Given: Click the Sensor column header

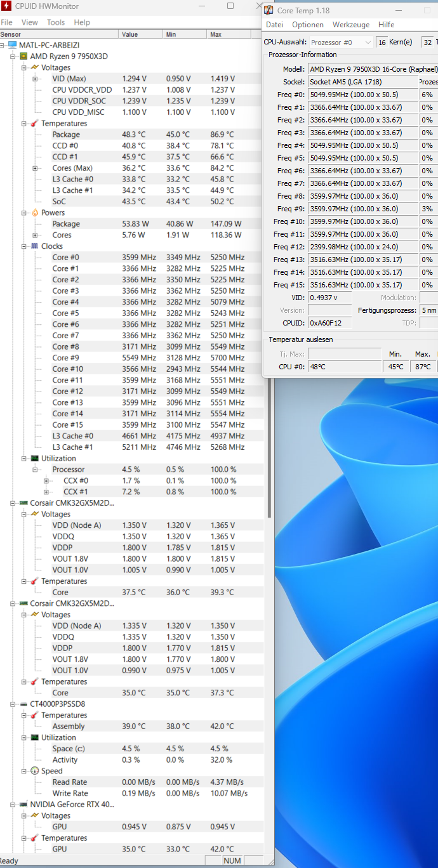Looking at the screenshot, I should (x=59, y=34).
